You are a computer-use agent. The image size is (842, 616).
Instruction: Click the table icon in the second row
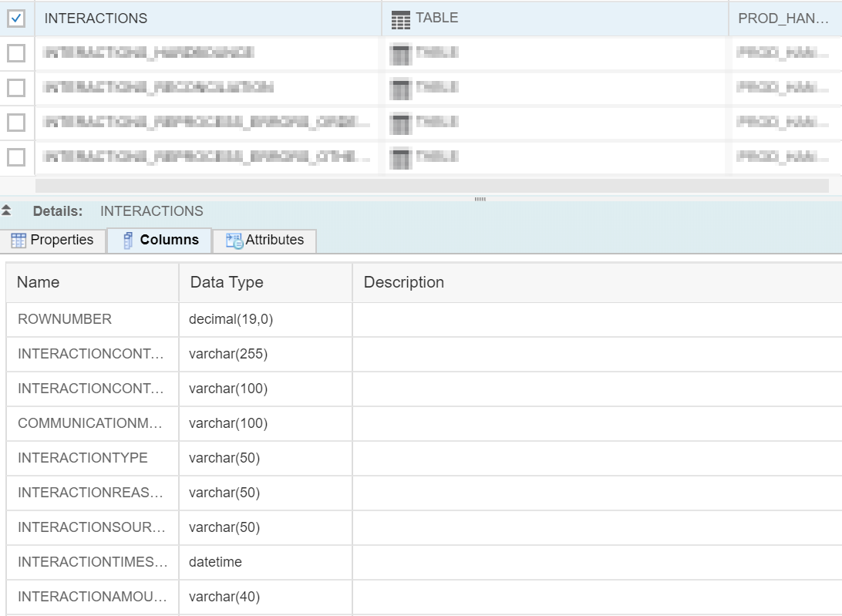pos(400,54)
